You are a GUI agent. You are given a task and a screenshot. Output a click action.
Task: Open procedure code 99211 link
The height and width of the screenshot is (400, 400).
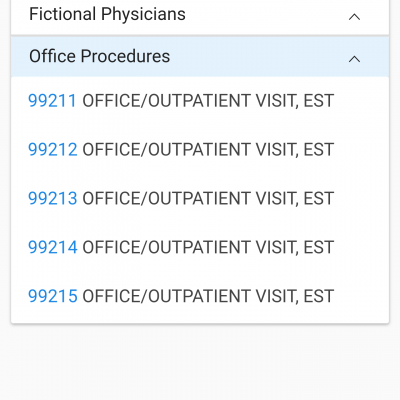coord(53,101)
